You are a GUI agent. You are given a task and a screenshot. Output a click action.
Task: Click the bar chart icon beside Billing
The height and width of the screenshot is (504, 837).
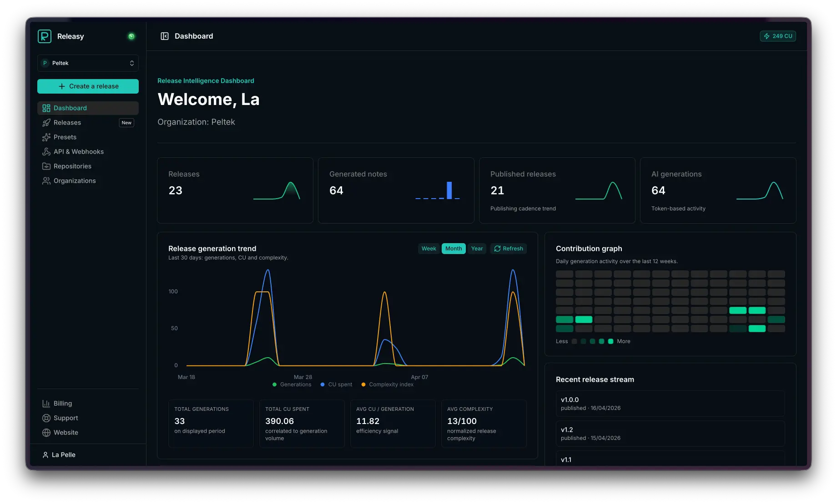point(46,404)
